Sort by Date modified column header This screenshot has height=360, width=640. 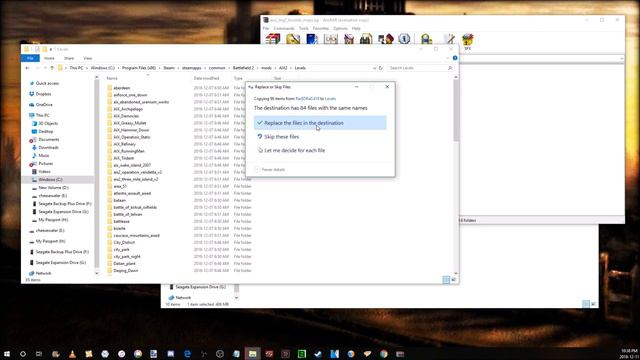[x=207, y=78]
